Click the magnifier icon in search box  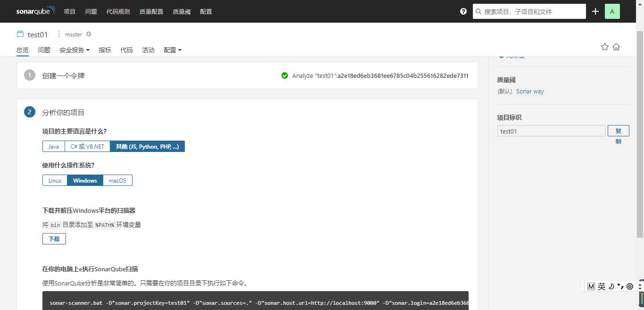tap(479, 11)
